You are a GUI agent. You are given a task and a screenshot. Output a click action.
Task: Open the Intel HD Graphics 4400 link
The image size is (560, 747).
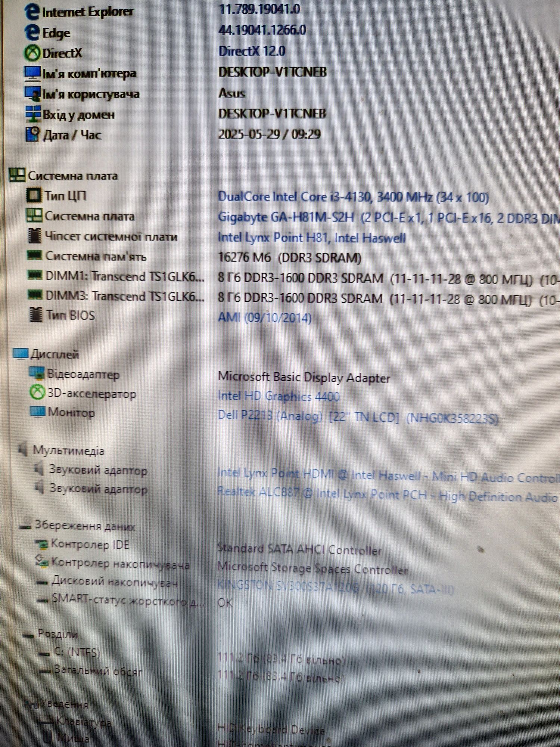click(279, 396)
